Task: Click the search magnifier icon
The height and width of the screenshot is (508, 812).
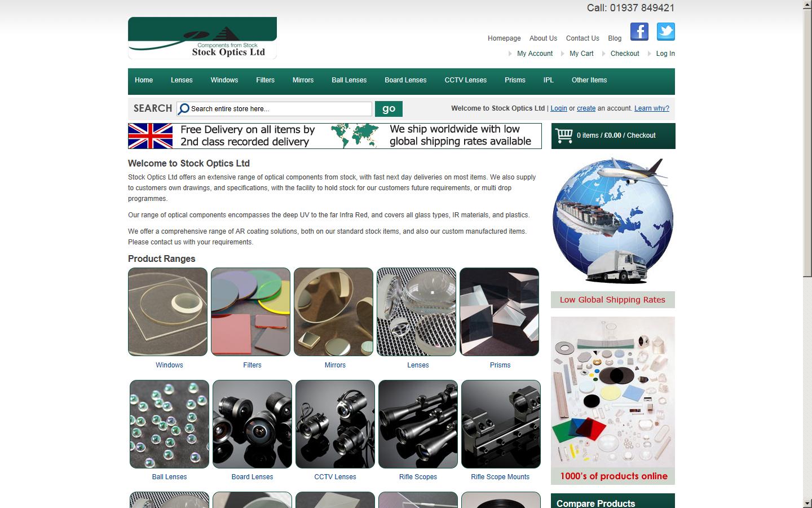Action: click(183, 108)
